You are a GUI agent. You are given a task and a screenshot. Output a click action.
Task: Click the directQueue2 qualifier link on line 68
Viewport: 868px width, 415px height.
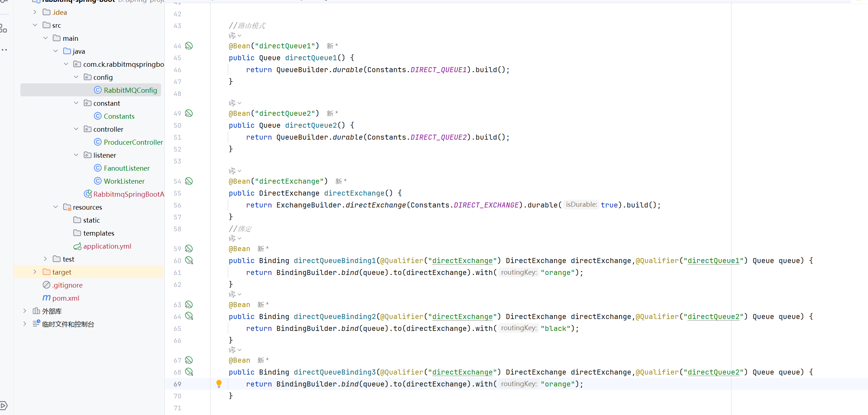pyautogui.click(x=713, y=372)
